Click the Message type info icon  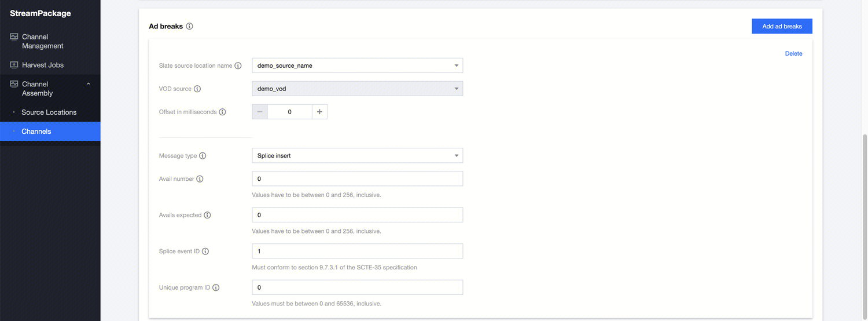203,156
